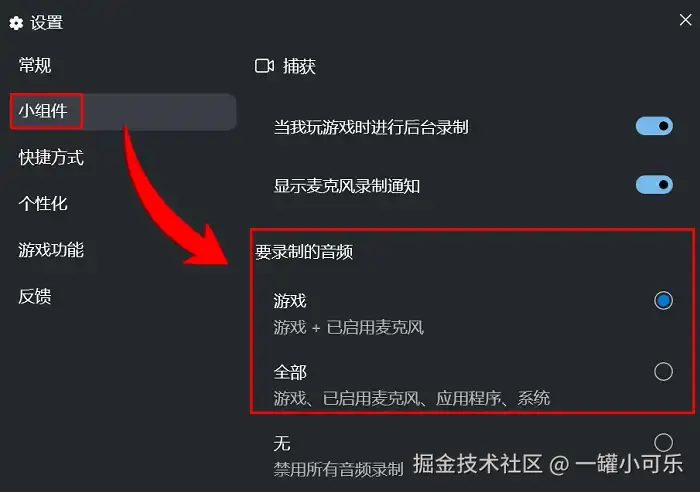Screen dimensions: 700x492
Task: Click the 游戏 + 已启用麦克风 description
Action: (349, 328)
